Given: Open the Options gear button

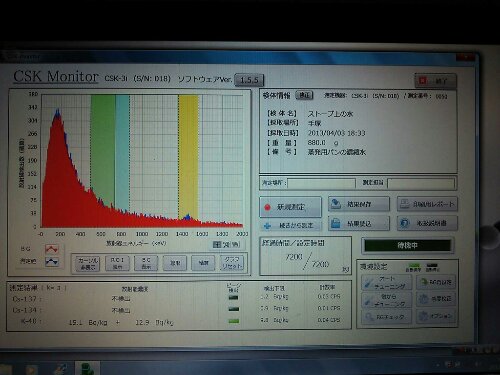Looking at the screenshot, I should (437, 315).
